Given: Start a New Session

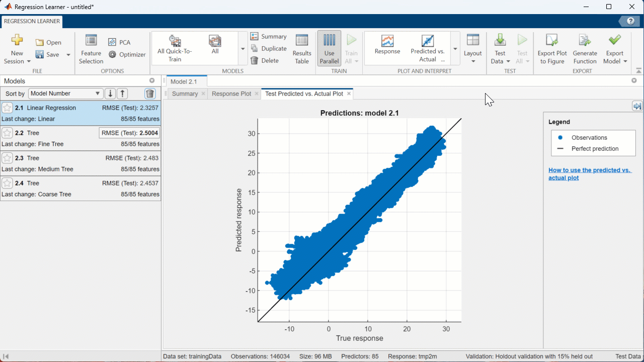Looking at the screenshot, I should (x=17, y=50).
